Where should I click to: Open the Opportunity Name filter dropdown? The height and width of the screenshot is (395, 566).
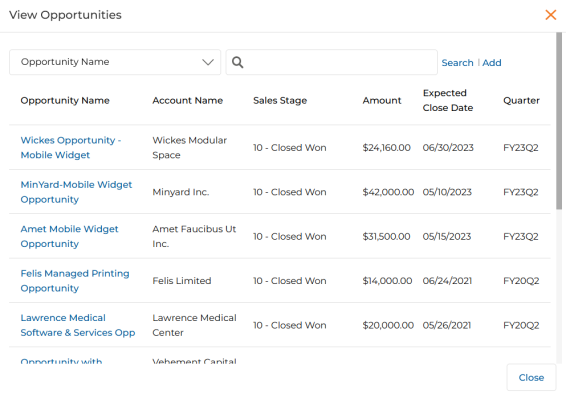(x=115, y=62)
